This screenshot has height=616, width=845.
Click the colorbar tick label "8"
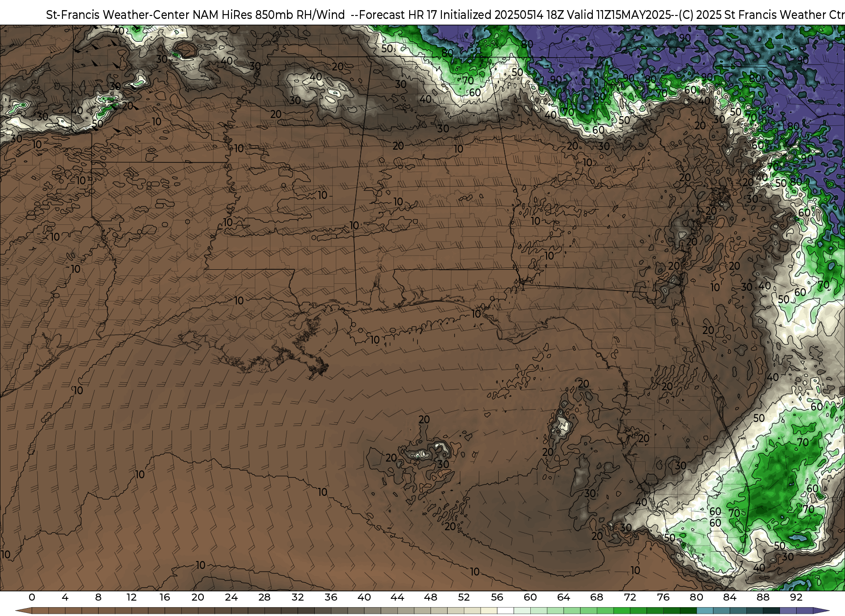98,597
